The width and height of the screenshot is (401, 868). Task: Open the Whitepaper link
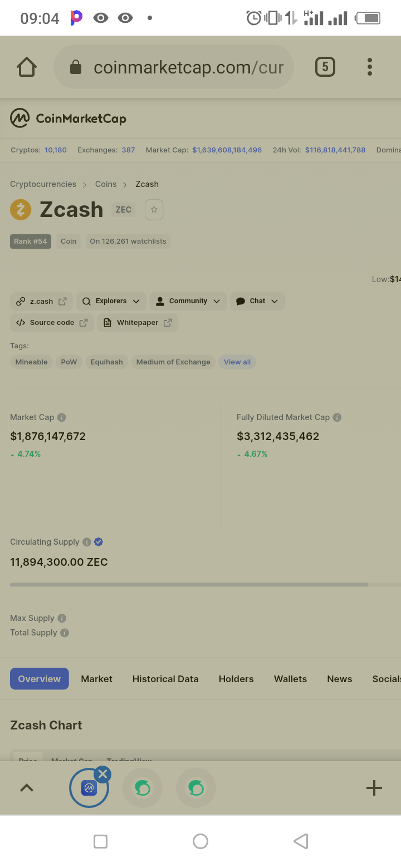138,323
